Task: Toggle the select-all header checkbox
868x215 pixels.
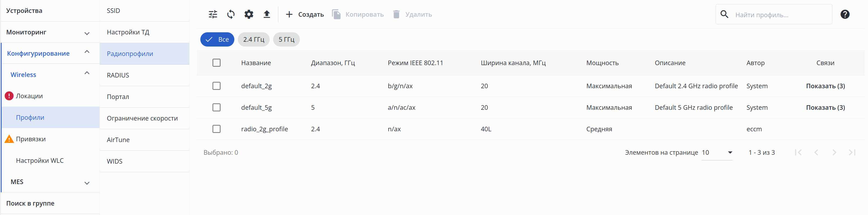Action: [x=216, y=63]
